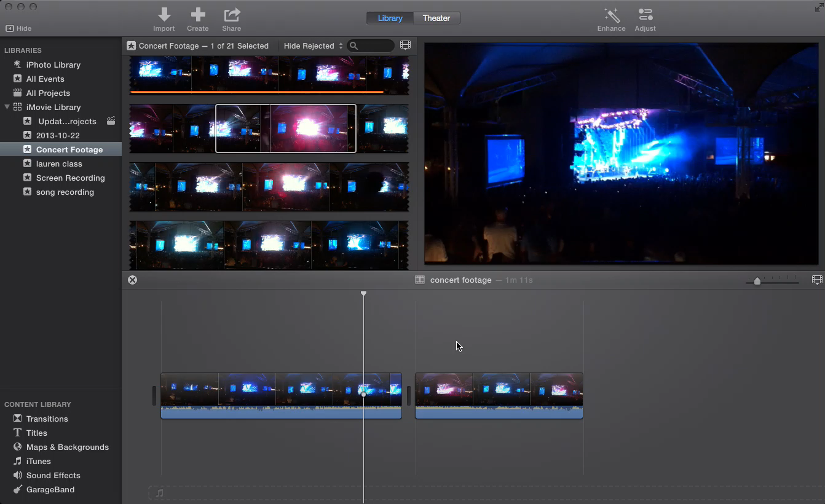Open iTunes in Content Library
The image size is (825, 504).
coord(39,461)
